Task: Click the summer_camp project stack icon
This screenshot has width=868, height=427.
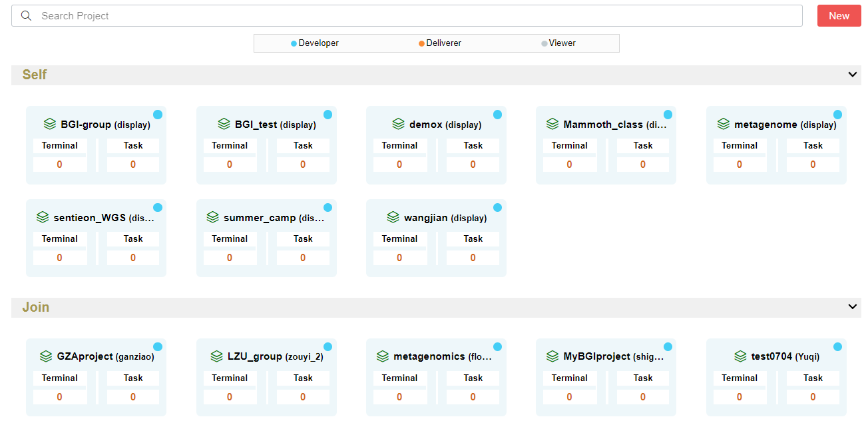Action: click(x=213, y=217)
